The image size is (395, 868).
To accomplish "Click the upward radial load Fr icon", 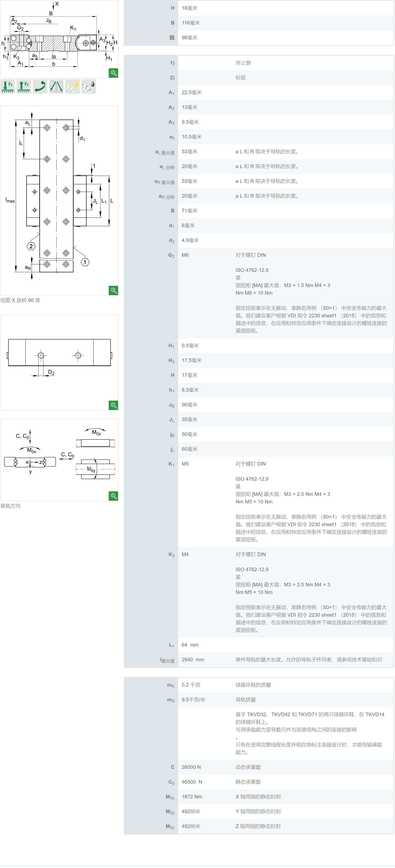I will pos(24,87).
